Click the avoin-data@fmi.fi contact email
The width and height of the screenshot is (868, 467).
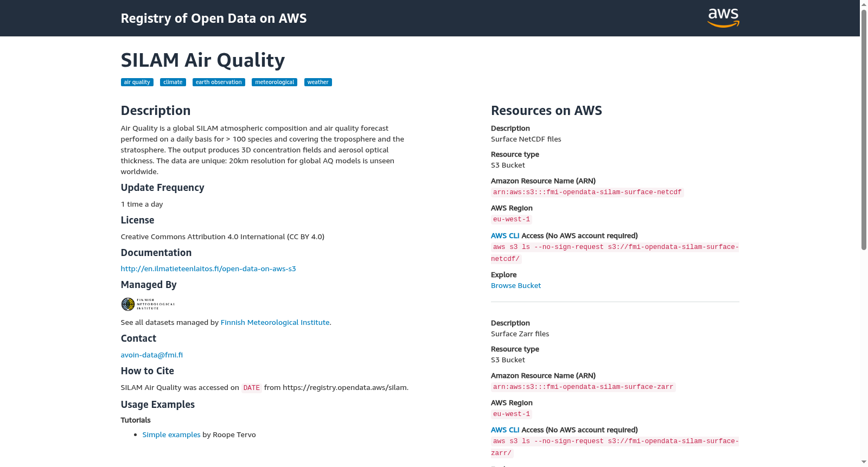point(152,355)
